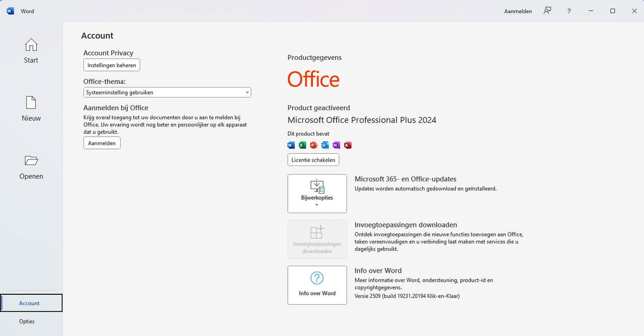Close the Word window
This screenshot has height=336, width=644.
(x=634, y=11)
